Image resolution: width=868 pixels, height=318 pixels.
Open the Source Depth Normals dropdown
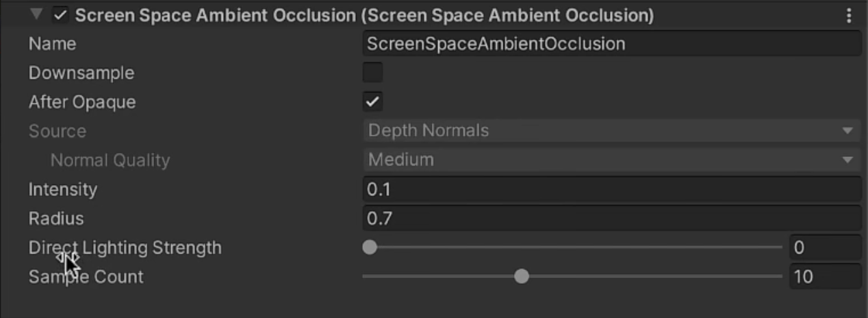pos(611,131)
